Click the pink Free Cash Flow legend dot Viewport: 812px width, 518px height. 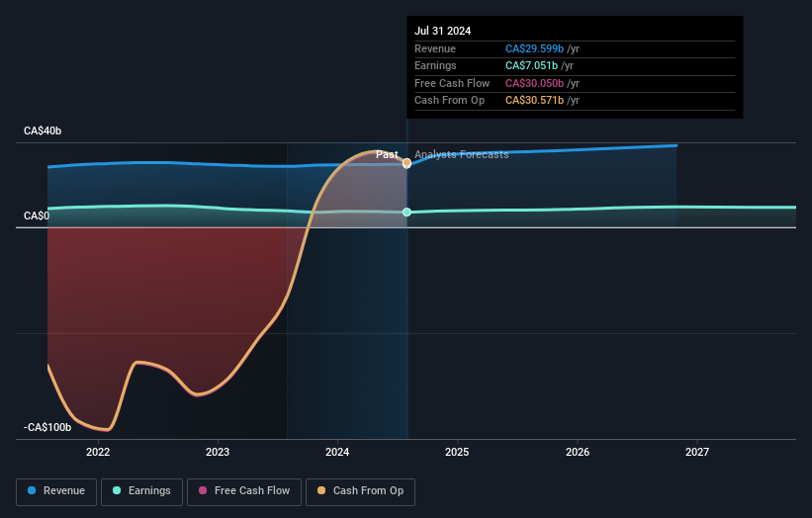[203, 490]
